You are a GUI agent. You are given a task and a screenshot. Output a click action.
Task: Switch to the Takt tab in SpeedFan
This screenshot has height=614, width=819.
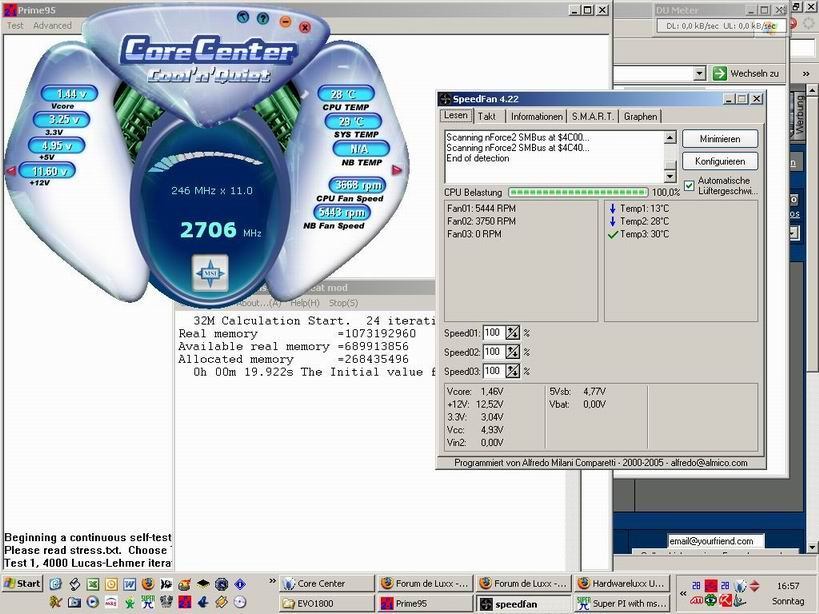pos(487,116)
